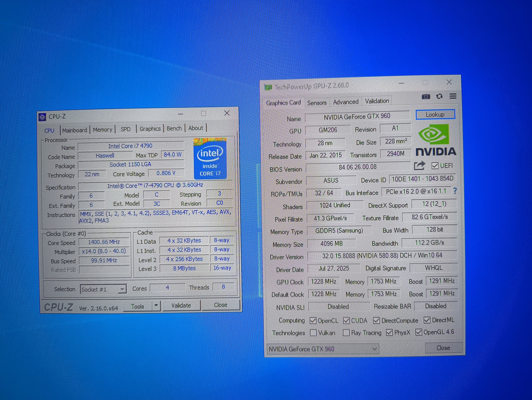Toggle the CUDA checkbox

[346, 321]
